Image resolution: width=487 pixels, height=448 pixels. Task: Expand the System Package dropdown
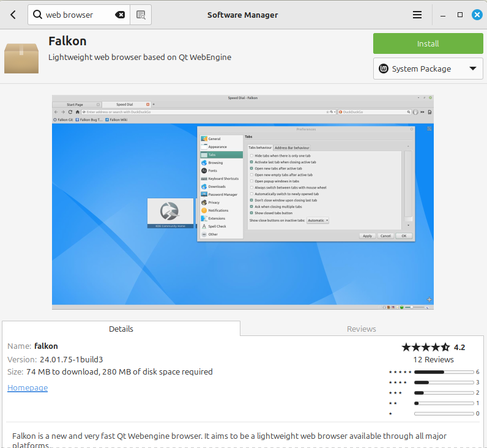428,69
